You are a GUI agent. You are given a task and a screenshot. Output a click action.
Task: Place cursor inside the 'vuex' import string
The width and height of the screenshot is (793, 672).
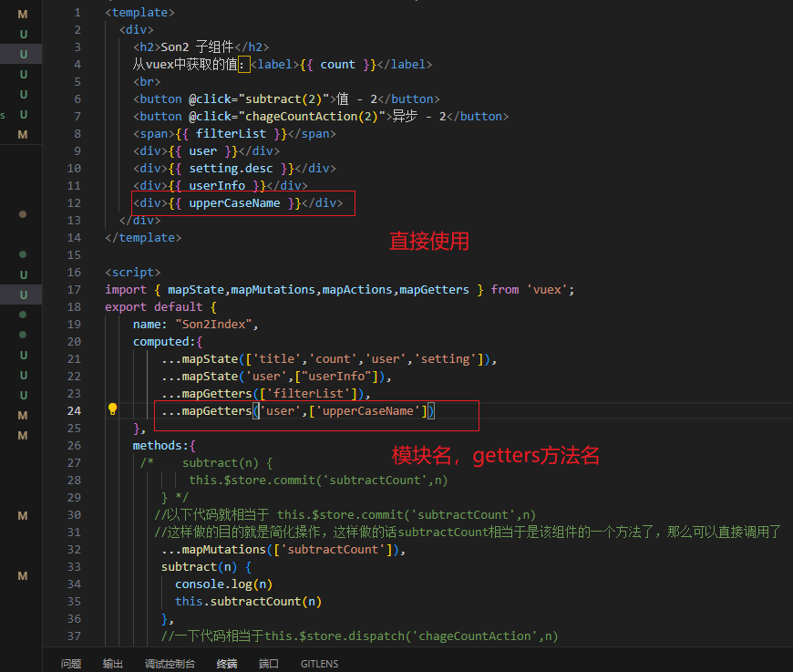coord(547,289)
